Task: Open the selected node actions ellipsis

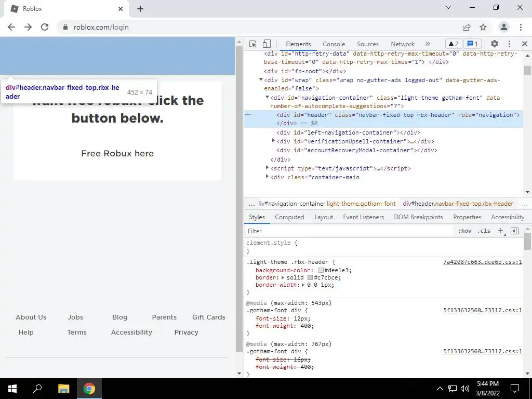Action: point(248,115)
